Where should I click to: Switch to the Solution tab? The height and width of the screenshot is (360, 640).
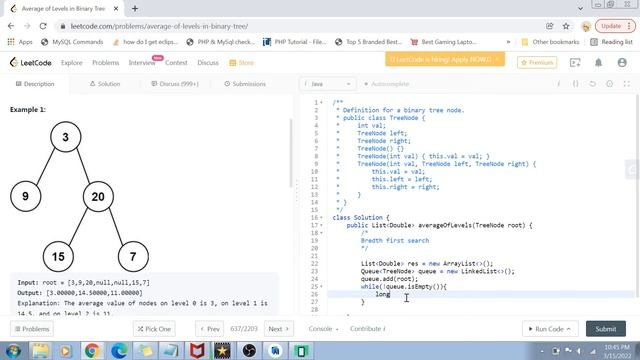click(x=105, y=84)
